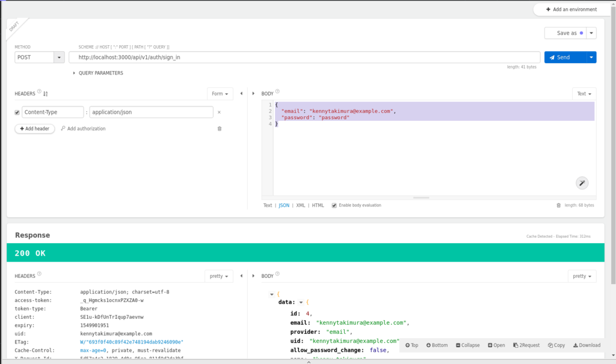Click the expiry value 1549901951

(94, 325)
